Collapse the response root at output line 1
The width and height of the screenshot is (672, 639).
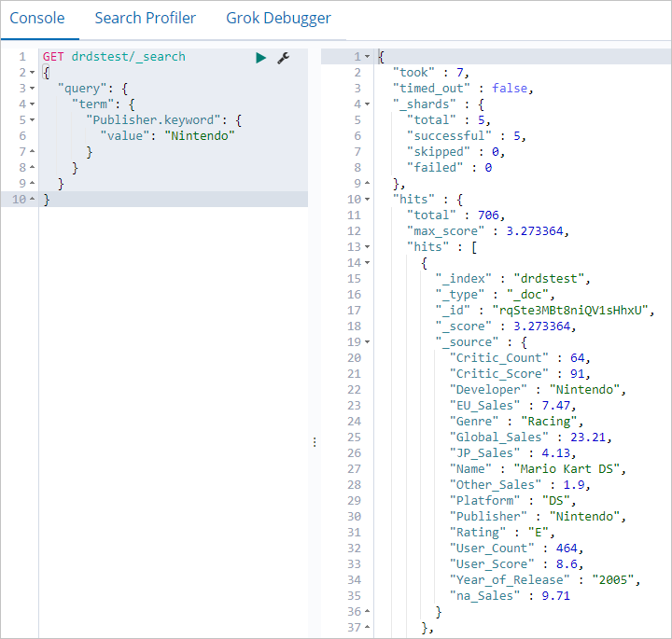point(368,57)
